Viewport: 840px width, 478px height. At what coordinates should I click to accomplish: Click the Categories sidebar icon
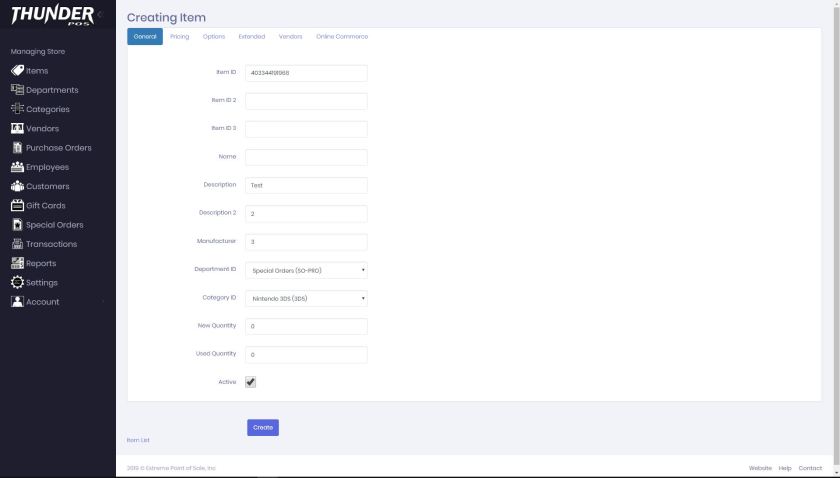click(x=17, y=109)
